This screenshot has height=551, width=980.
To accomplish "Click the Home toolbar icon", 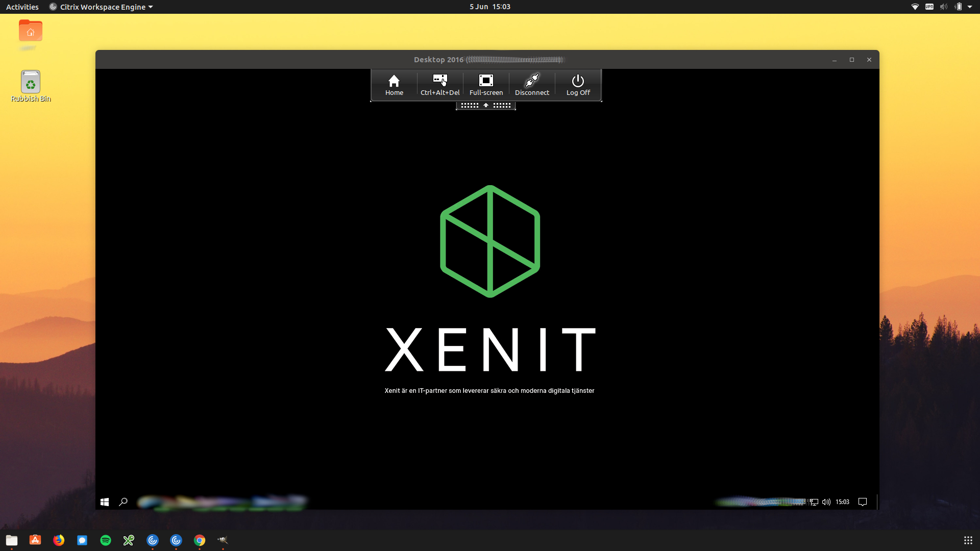I will (394, 85).
